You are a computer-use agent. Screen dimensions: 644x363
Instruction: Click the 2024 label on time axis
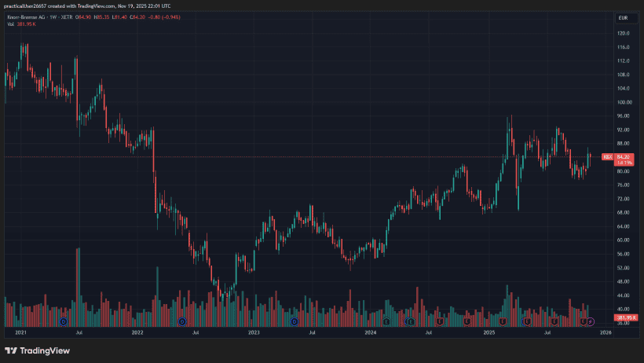pos(371,333)
